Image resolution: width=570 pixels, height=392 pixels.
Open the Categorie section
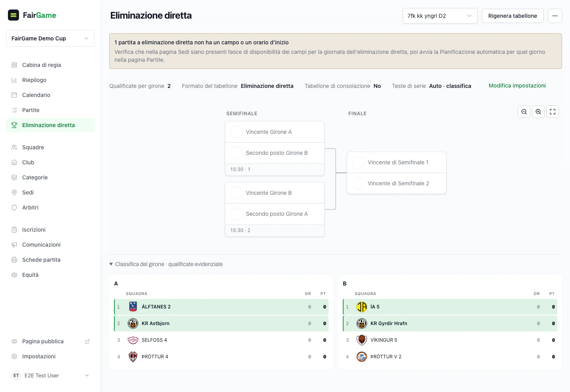coord(50,177)
